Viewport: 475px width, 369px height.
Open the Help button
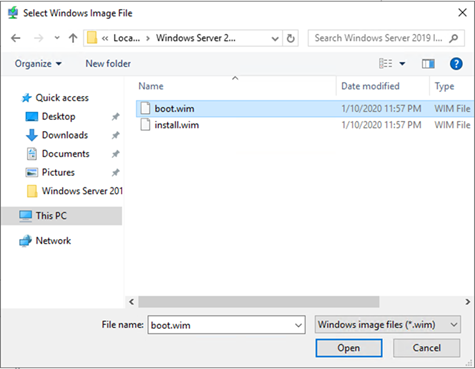coord(456,63)
